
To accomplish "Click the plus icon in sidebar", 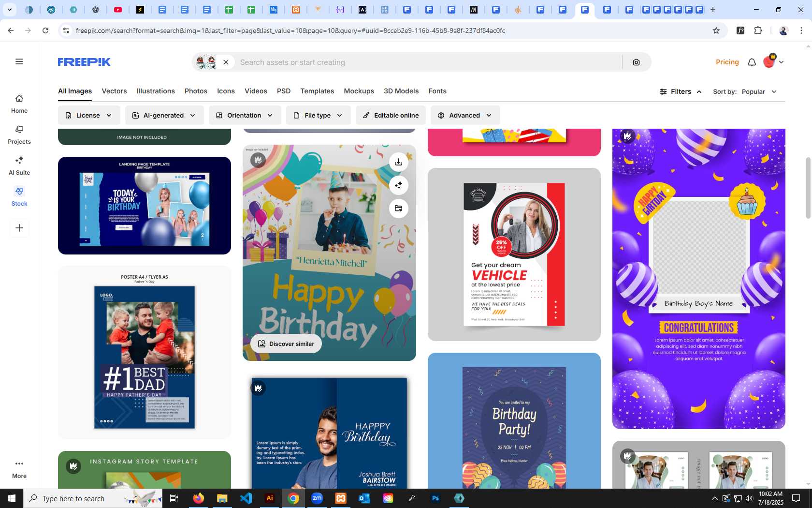I will 19,228.
